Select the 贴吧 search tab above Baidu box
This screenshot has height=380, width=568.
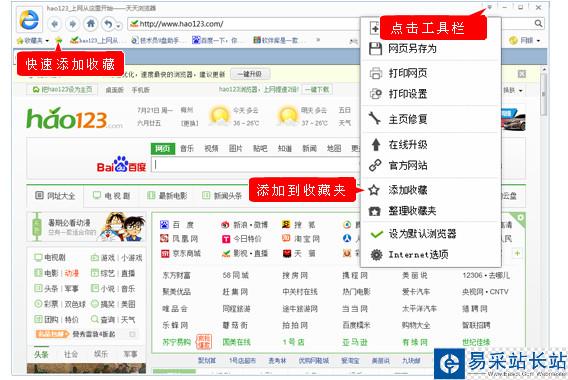coord(260,148)
